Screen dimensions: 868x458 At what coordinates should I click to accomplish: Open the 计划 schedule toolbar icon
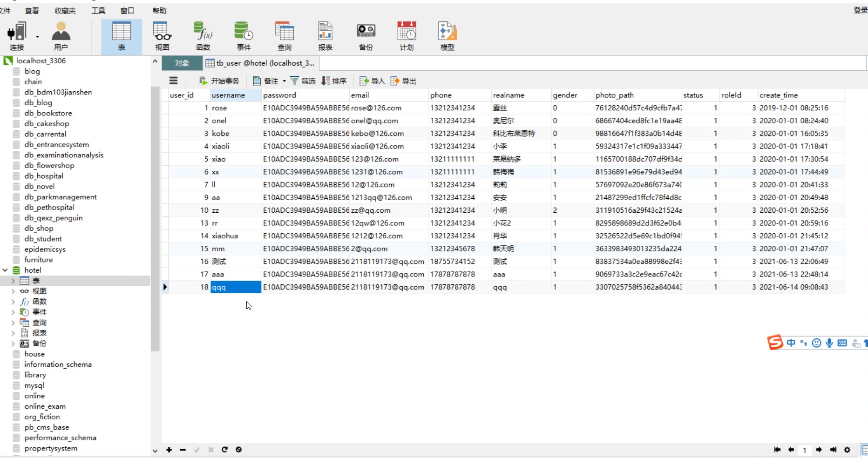click(x=407, y=36)
